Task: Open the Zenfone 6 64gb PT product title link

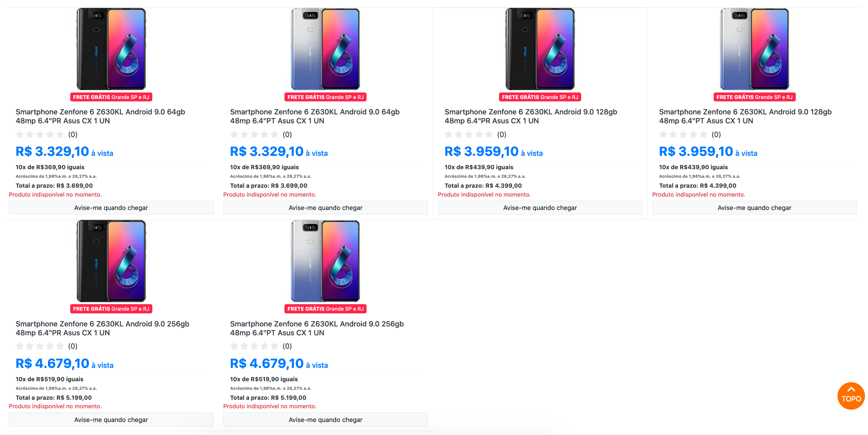Action: tap(315, 116)
